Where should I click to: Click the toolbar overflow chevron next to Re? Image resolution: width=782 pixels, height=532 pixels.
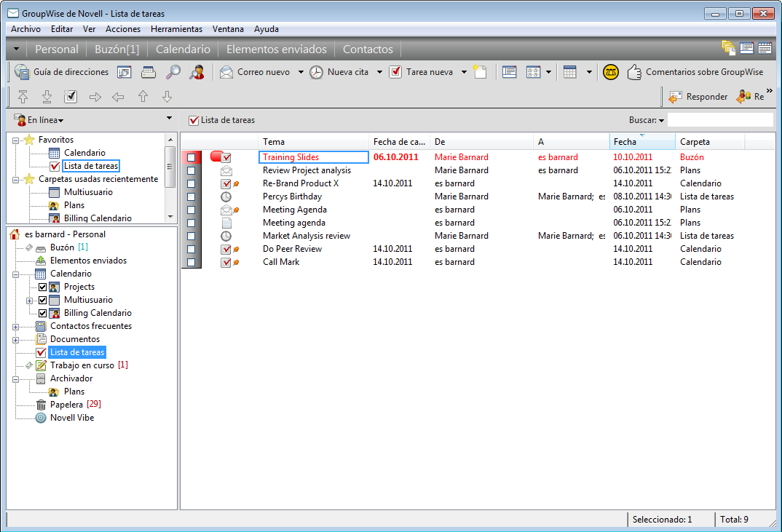[x=770, y=91]
